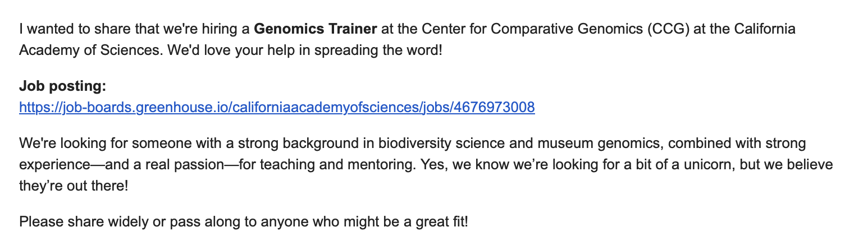Click the sentence starting "Please share widely"
Viewport: 868px width, 250px height.
click(243, 221)
